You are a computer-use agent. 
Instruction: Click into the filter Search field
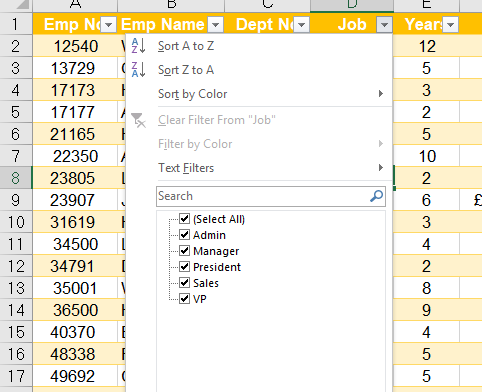[263, 196]
